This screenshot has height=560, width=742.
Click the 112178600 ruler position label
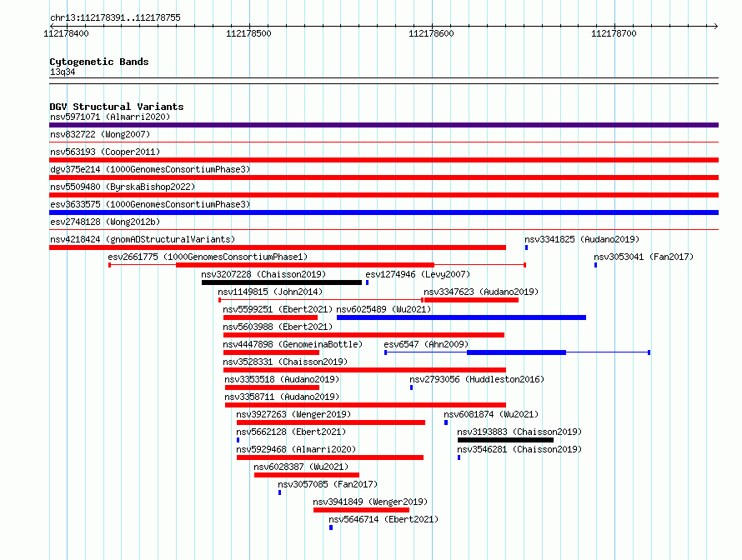pyautogui.click(x=431, y=33)
